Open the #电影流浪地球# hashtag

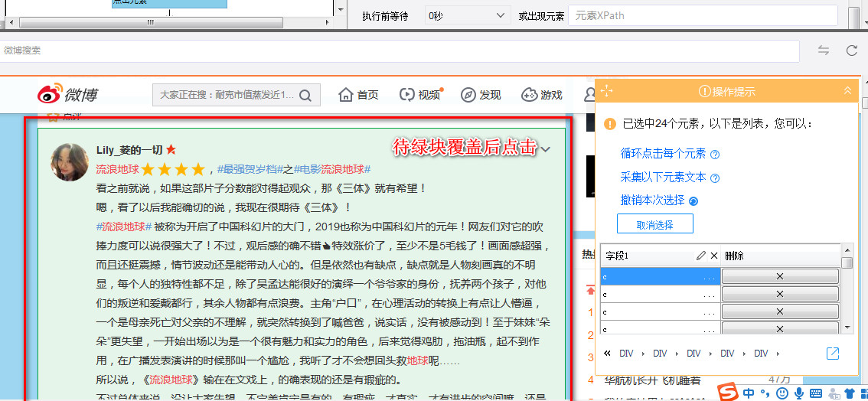331,169
